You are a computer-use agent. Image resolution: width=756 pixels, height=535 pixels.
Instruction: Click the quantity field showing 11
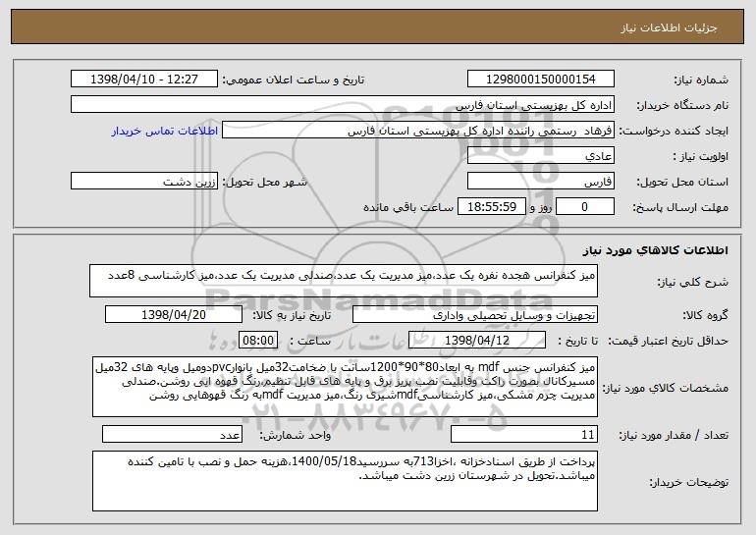coord(524,434)
